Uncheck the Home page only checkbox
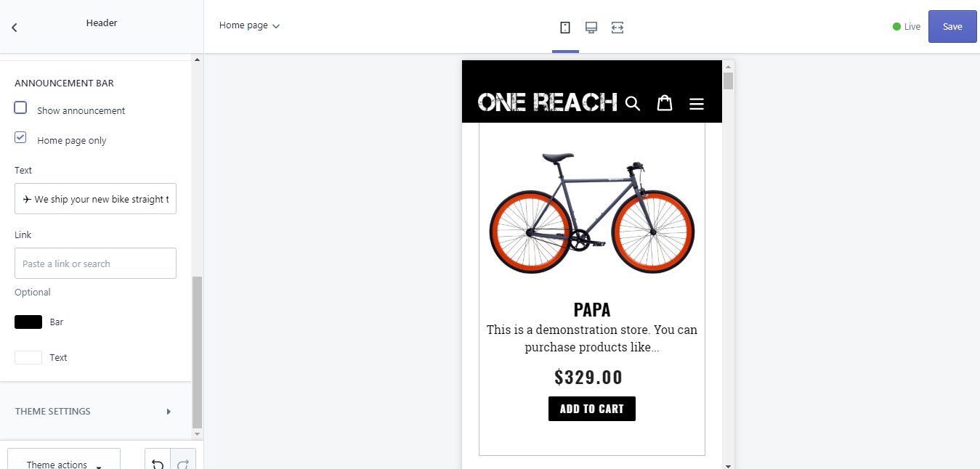 21,137
